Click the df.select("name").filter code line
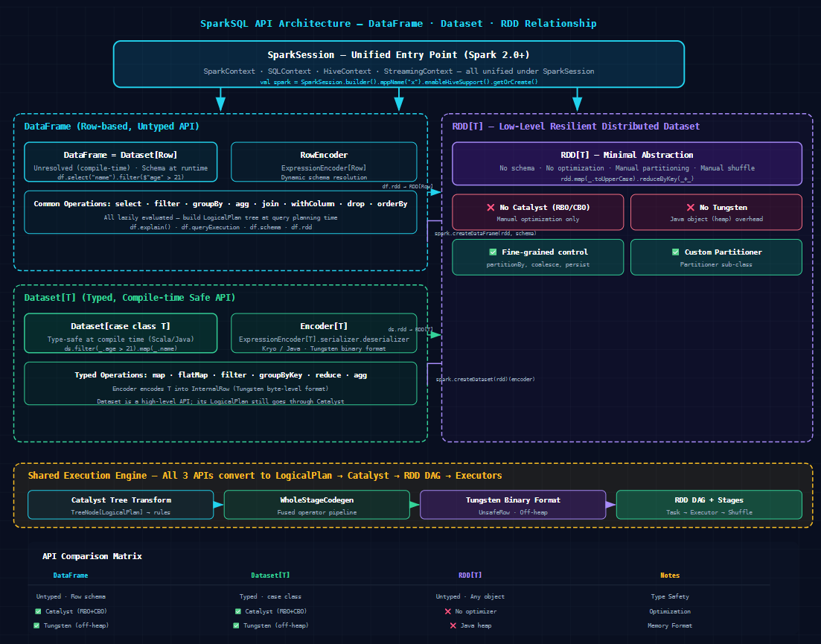This screenshot has height=644, width=821. 121,177
